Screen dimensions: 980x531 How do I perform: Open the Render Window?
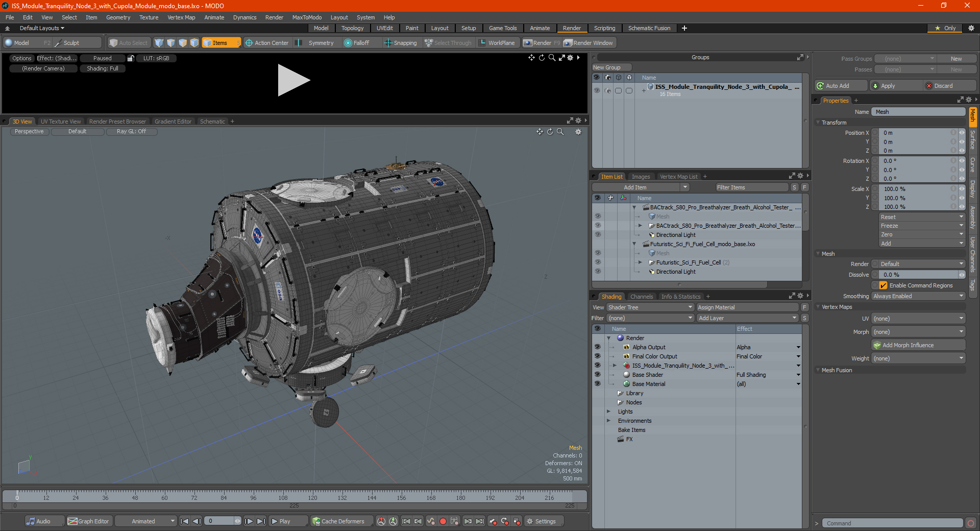[589, 43]
